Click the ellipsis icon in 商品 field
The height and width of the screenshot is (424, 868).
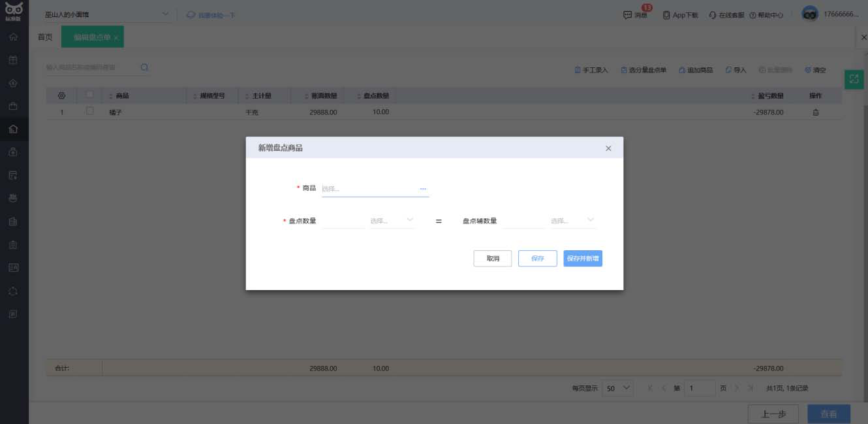coord(422,189)
